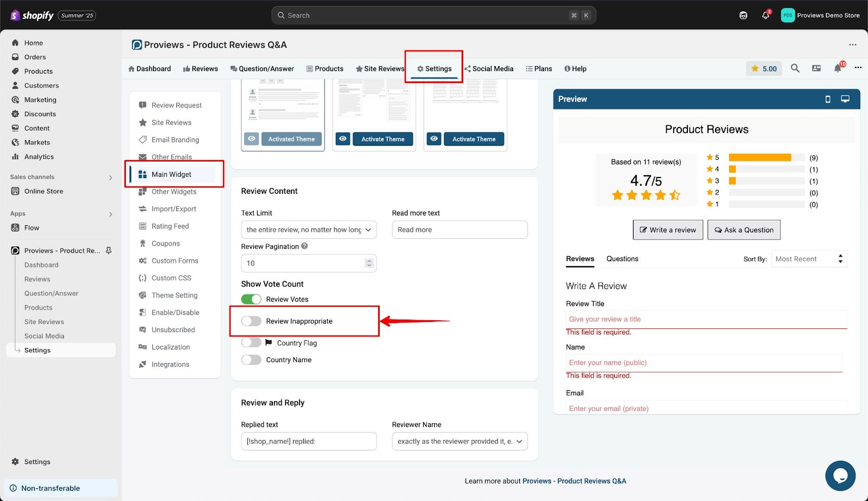Open Coupons settings

coord(165,244)
